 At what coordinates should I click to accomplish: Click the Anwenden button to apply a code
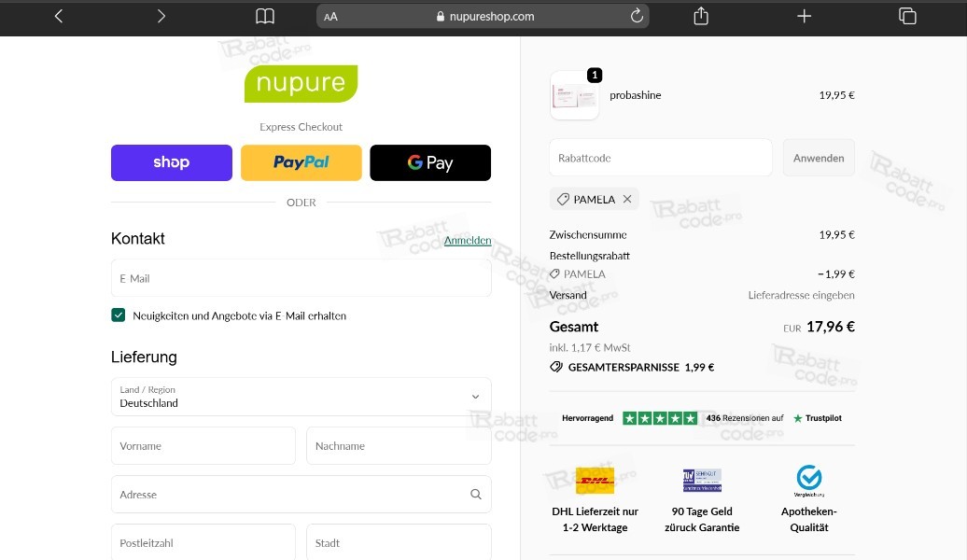point(818,157)
